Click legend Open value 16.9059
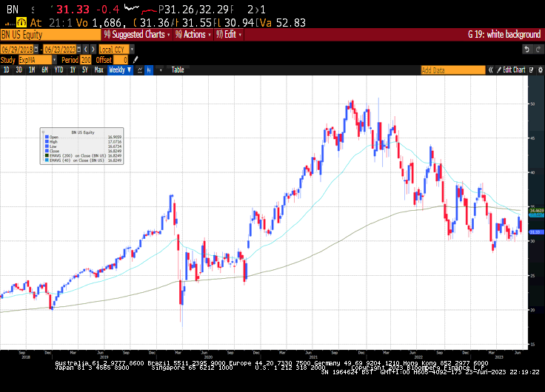Image resolution: width=545 pixels, height=392 pixels. pos(114,137)
